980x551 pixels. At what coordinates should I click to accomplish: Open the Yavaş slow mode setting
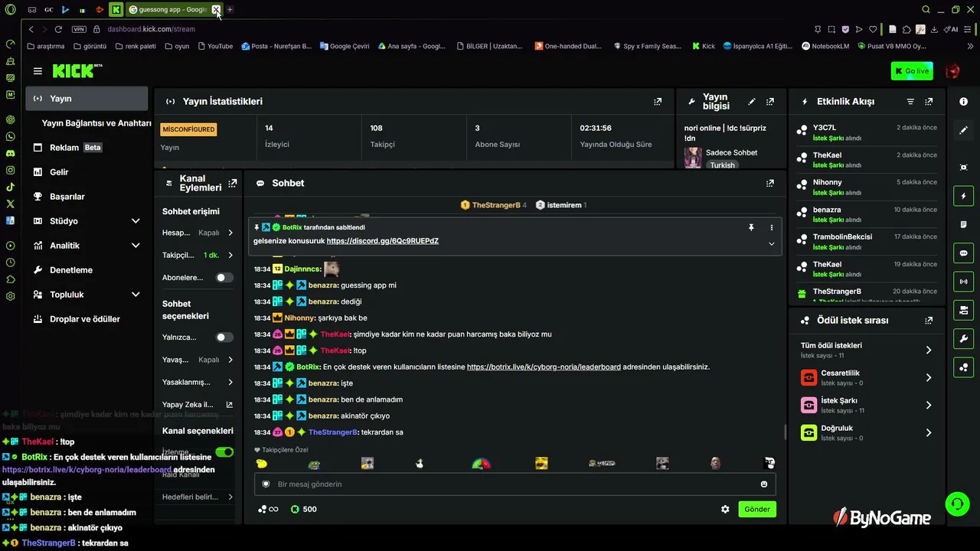pyautogui.click(x=198, y=360)
